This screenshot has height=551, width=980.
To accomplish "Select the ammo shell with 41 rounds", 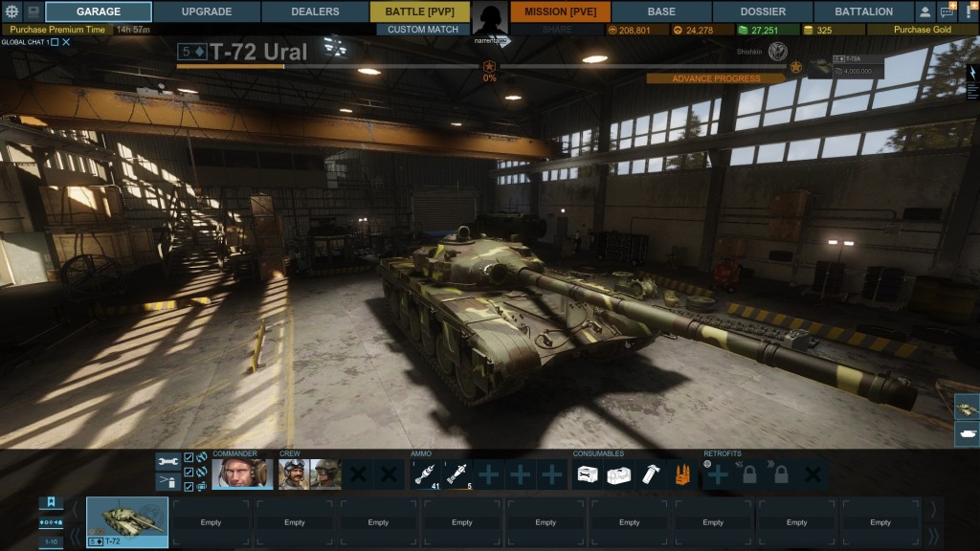I will click(426, 474).
